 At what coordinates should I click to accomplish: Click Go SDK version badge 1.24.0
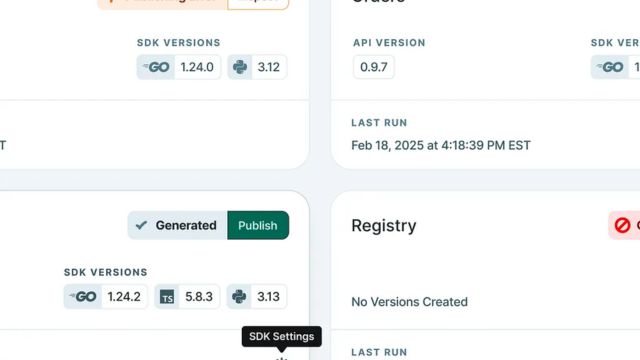179,67
